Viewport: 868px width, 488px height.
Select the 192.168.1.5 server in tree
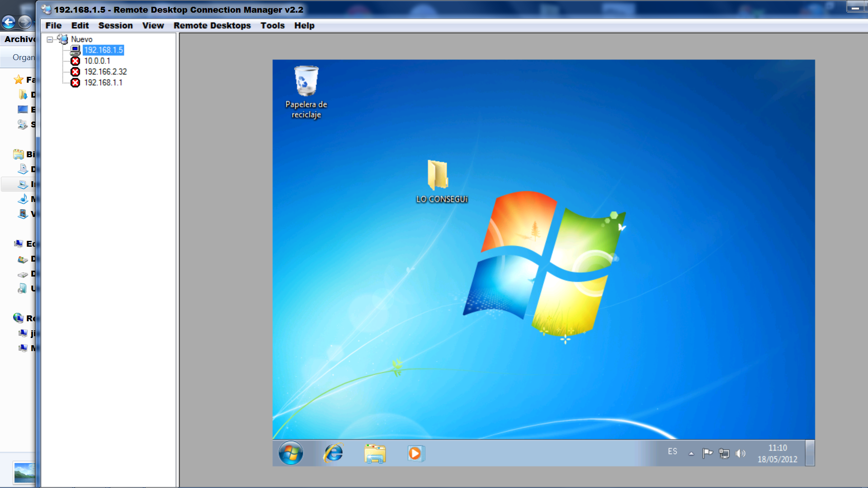(103, 50)
